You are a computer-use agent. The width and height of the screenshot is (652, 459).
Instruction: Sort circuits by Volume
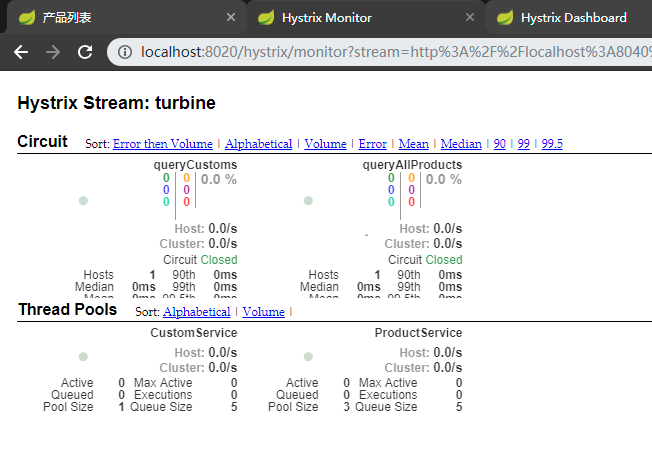click(325, 144)
